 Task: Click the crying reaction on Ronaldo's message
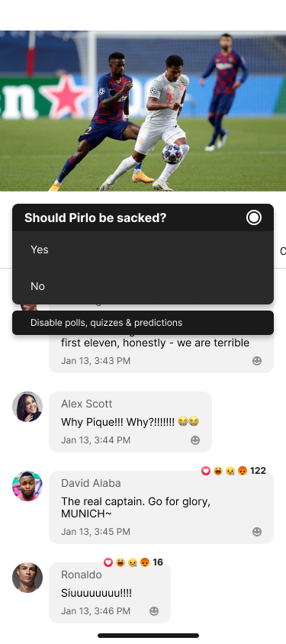[133, 562]
